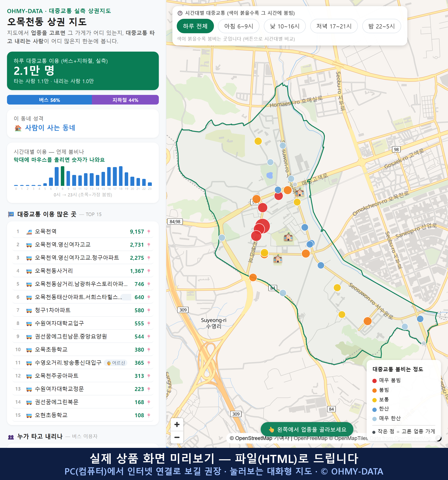The image size is (448, 480).
Task: Click pin icon for 오목초등학교 row
Action: click(149, 350)
